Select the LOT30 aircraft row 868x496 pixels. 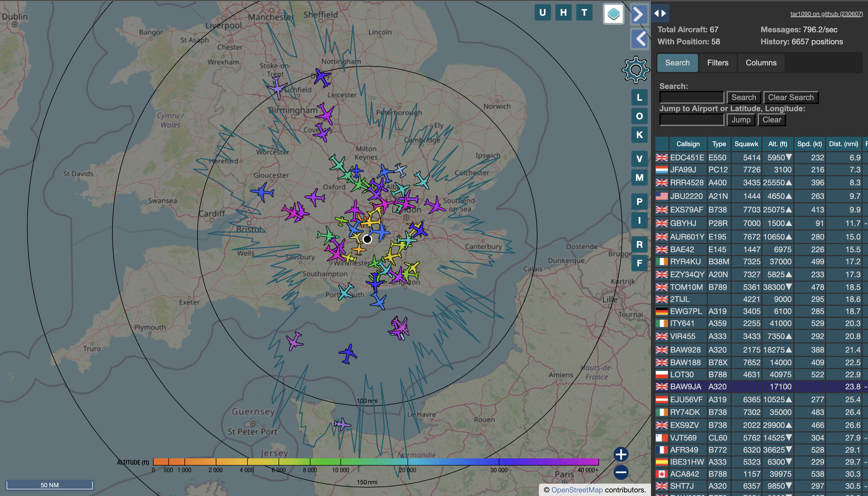click(x=761, y=375)
